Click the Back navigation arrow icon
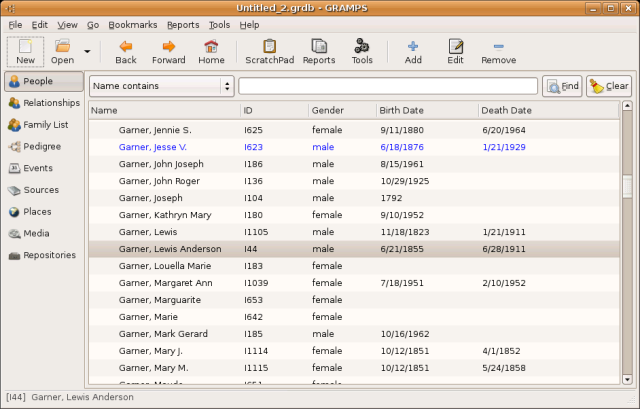Screen dimensions: 640x409 pyautogui.click(x=126, y=51)
